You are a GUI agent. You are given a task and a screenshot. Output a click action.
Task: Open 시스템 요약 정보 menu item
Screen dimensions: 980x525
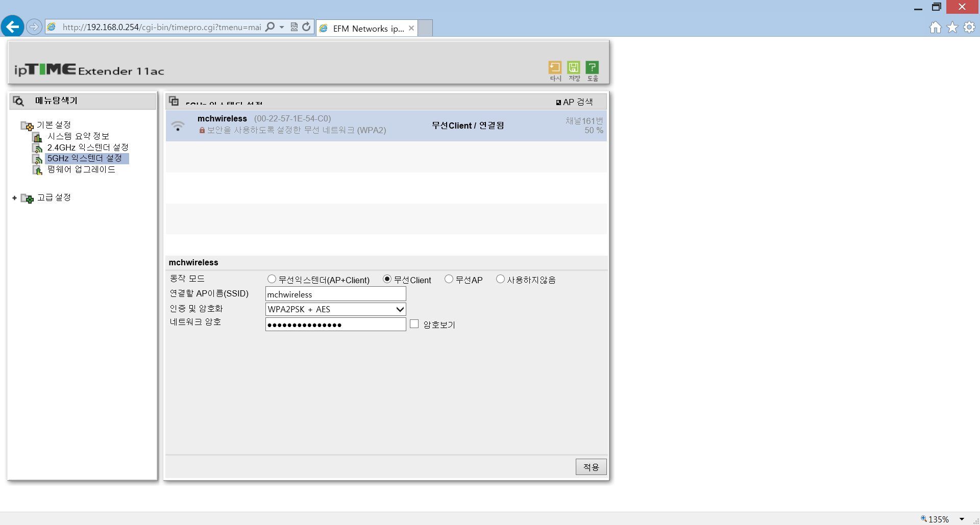pos(78,136)
